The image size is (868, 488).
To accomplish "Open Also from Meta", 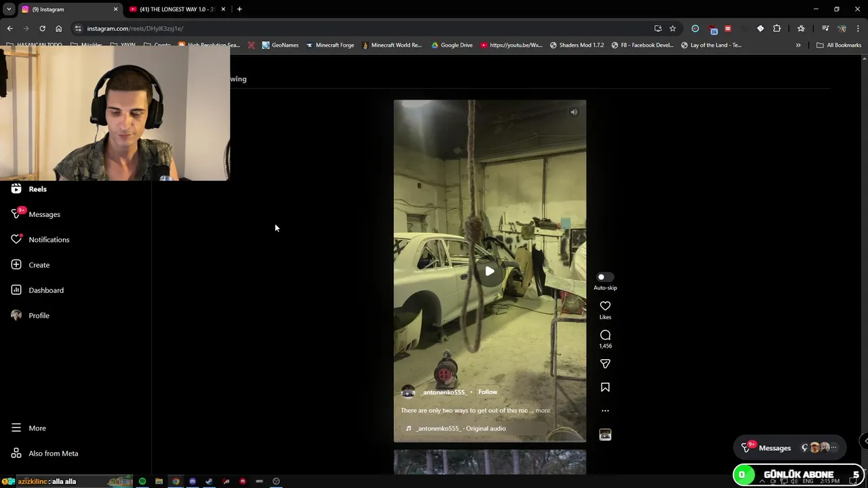I will [45, 453].
